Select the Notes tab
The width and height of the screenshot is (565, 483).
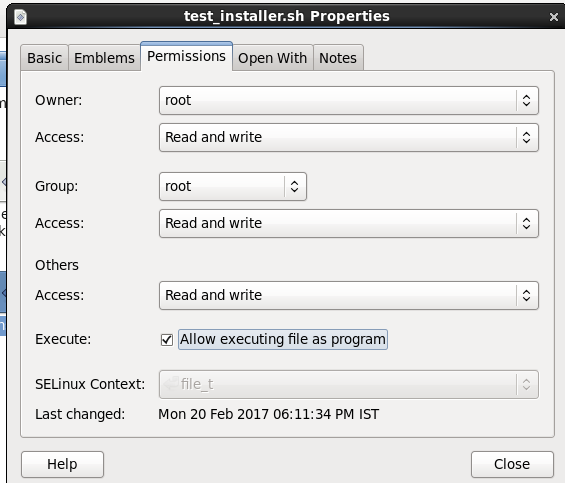(338, 58)
